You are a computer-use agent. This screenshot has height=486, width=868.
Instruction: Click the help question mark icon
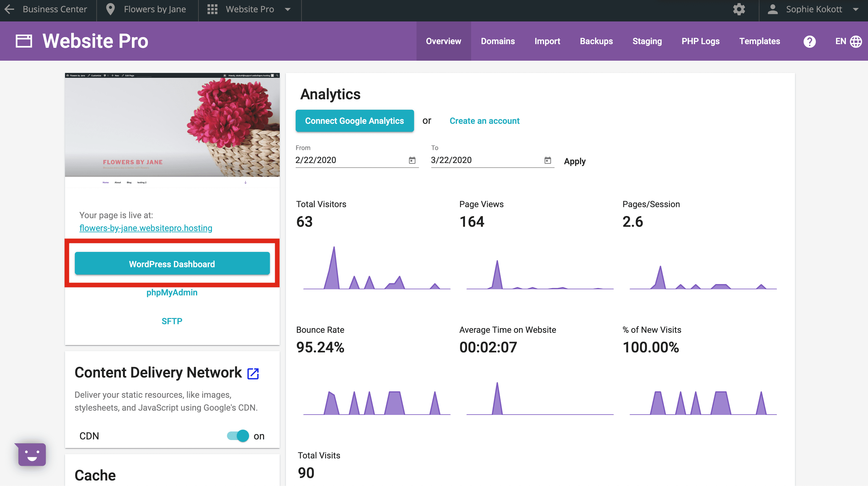tap(809, 41)
